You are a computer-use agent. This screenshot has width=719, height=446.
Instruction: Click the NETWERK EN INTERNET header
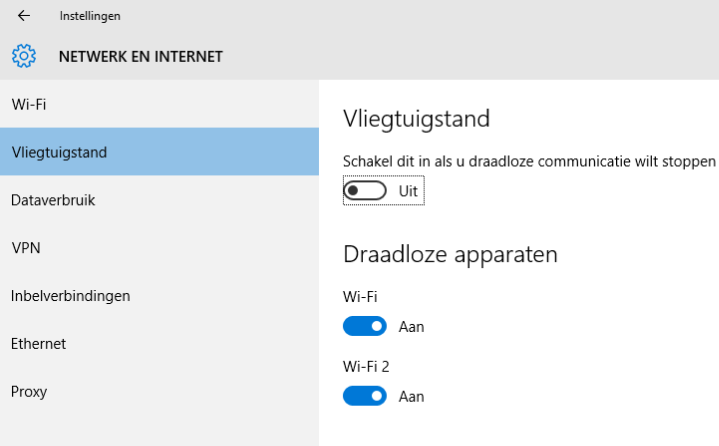click(x=141, y=56)
